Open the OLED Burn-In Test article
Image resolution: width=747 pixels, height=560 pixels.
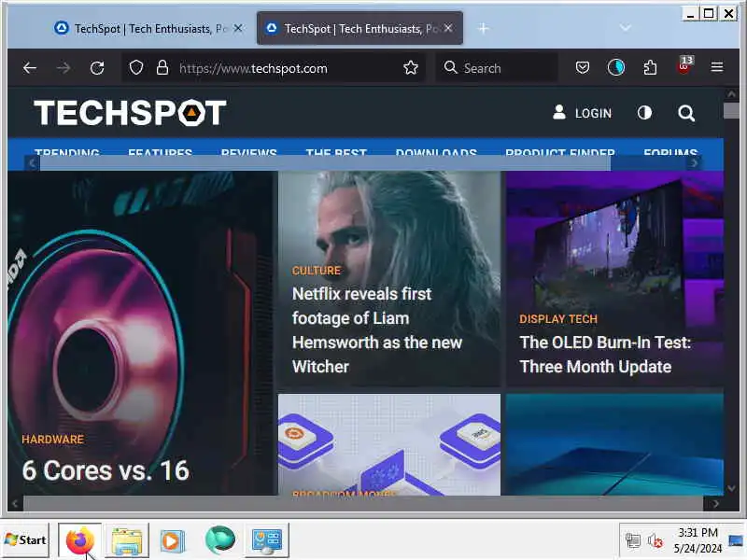pyautogui.click(x=605, y=355)
